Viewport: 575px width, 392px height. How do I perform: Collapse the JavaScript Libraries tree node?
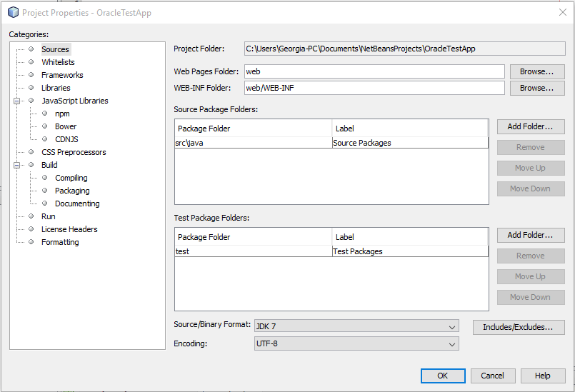pyautogui.click(x=17, y=101)
